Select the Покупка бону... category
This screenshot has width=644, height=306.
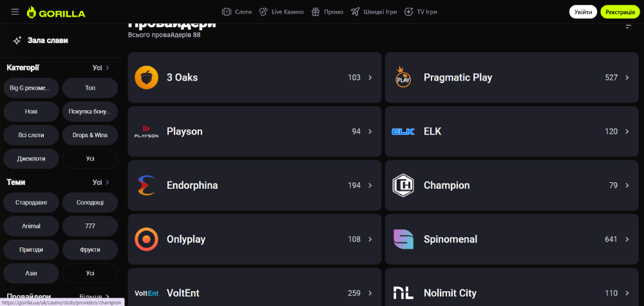point(90,111)
